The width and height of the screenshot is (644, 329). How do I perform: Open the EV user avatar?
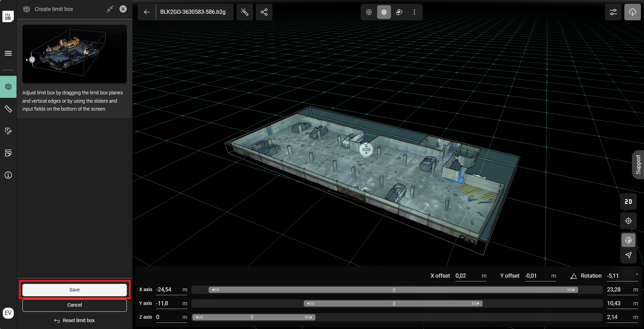click(x=8, y=313)
